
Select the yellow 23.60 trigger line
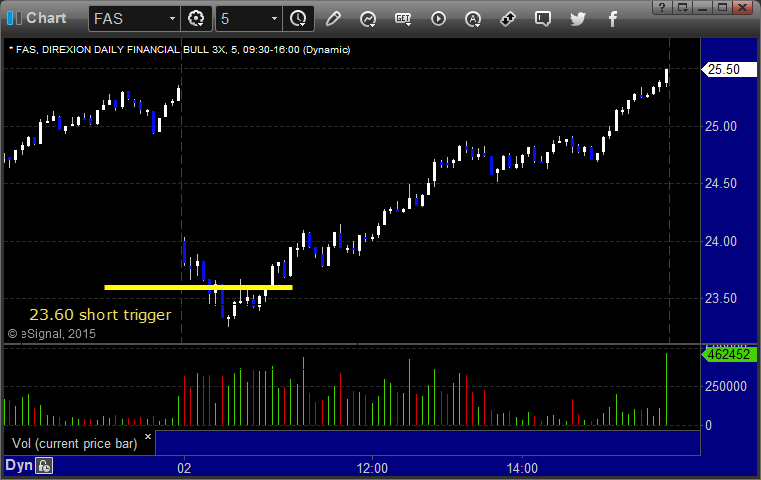199,287
